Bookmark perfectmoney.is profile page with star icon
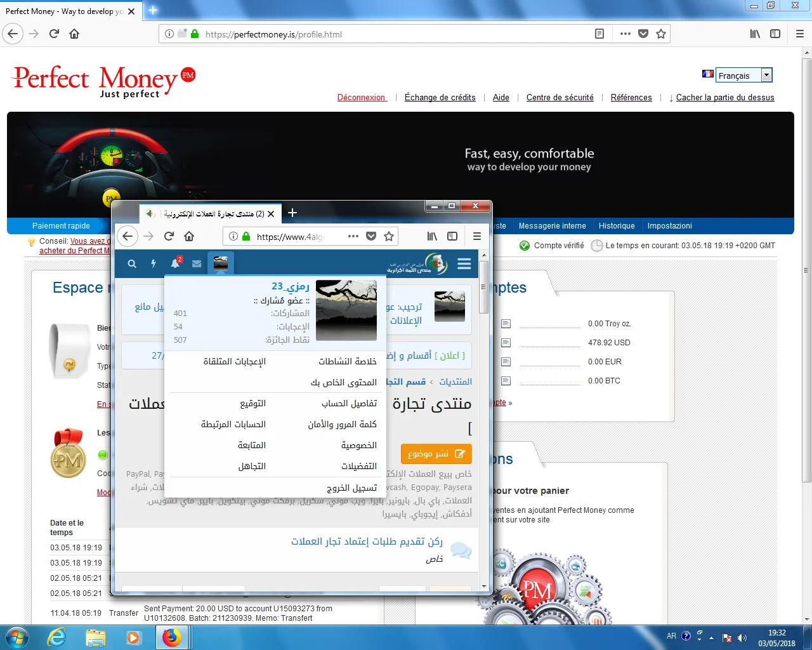Screen dimensions: 812x650 661,34
